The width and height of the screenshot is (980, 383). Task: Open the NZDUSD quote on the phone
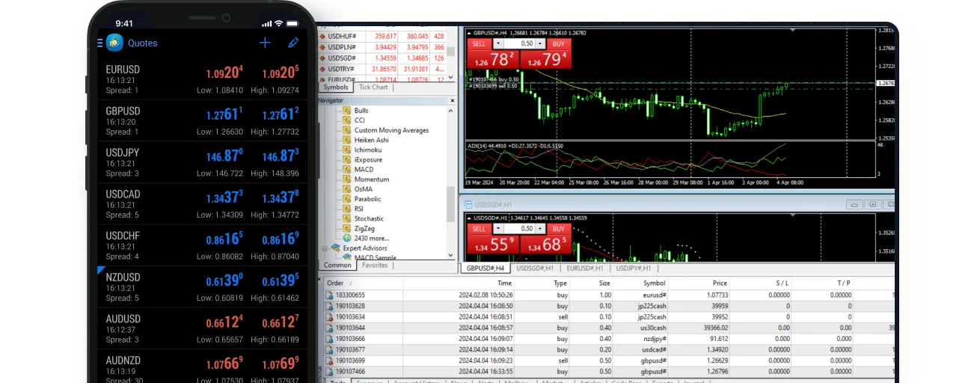(x=202, y=287)
